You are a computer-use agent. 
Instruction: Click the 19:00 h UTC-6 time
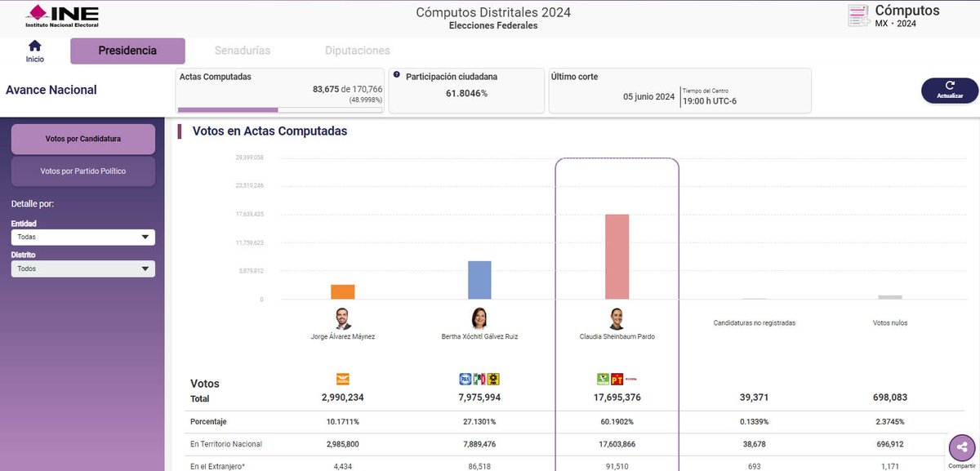point(709,101)
